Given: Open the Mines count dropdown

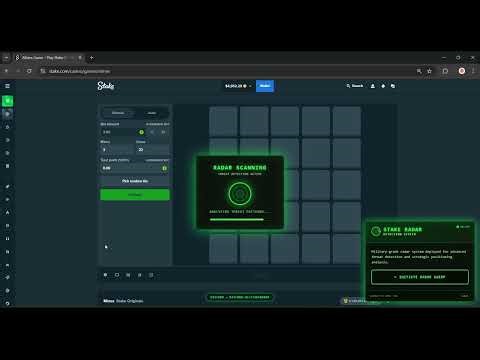Looking at the screenshot, I should coord(117,150).
